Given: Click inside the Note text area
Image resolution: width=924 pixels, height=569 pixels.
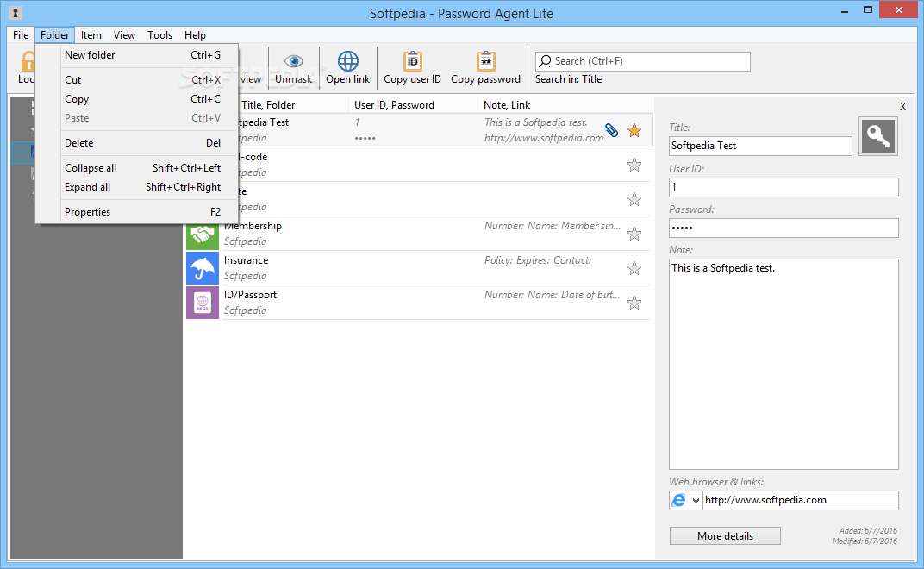Looking at the screenshot, I should (x=784, y=364).
